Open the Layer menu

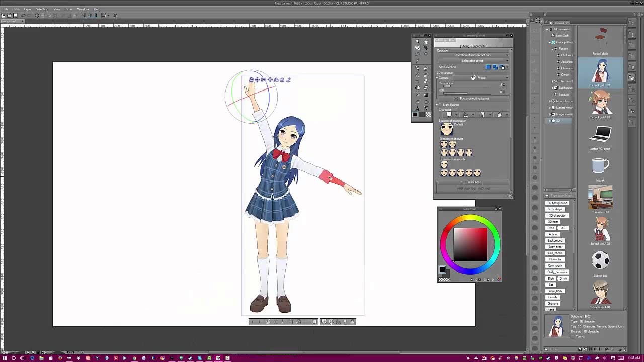[27, 9]
